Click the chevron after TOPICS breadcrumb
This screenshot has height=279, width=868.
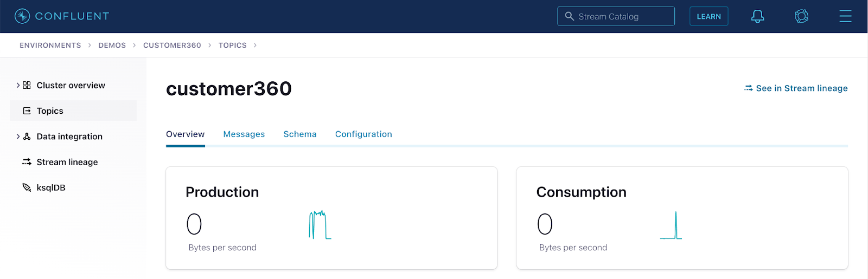[x=255, y=45]
